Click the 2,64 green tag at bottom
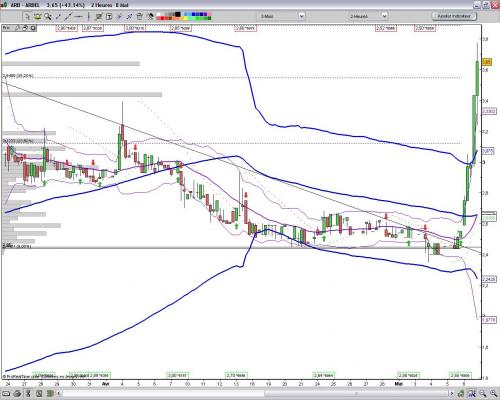 (324, 375)
